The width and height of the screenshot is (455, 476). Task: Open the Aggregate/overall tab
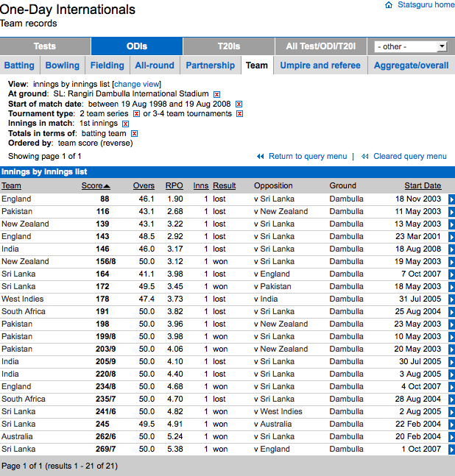(412, 65)
